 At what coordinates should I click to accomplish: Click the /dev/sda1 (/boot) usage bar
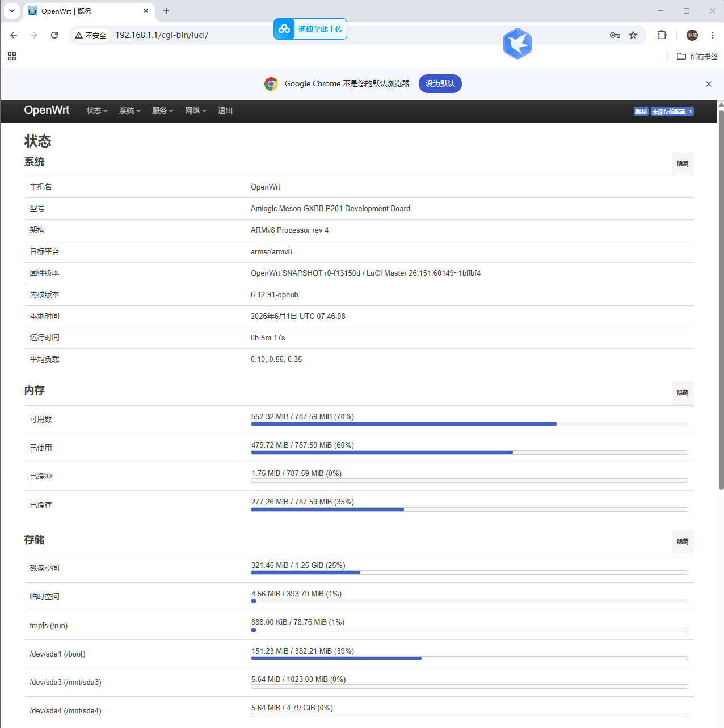pos(469,658)
